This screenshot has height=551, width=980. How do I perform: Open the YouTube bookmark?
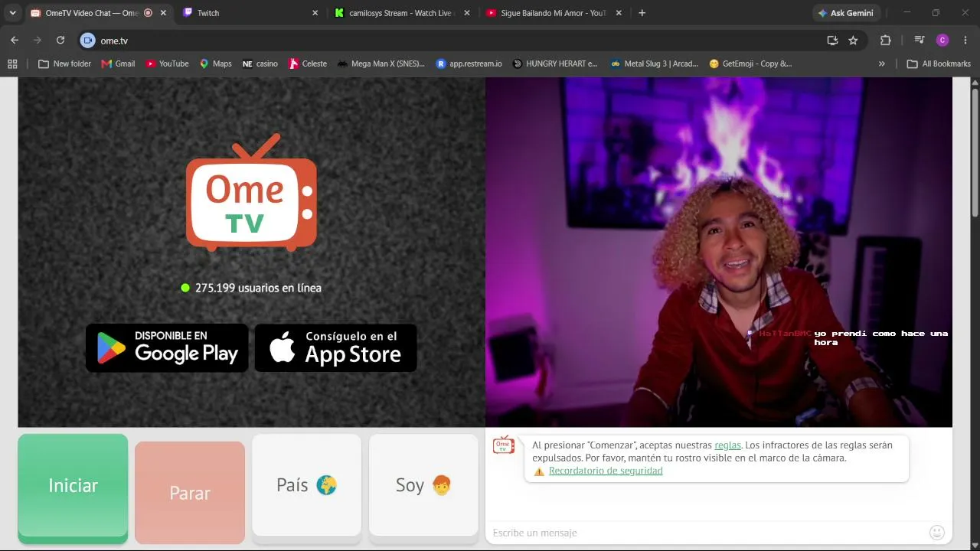tap(167, 64)
